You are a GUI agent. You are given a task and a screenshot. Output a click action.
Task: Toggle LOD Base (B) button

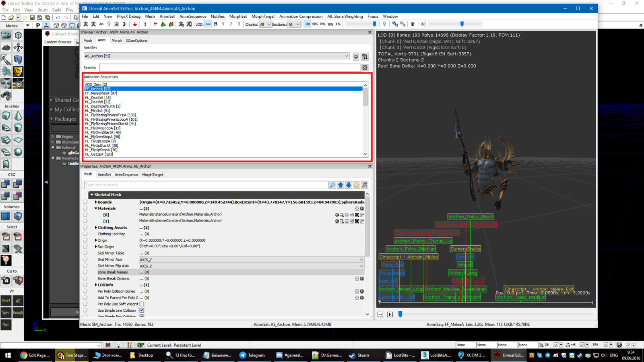point(216,24)
